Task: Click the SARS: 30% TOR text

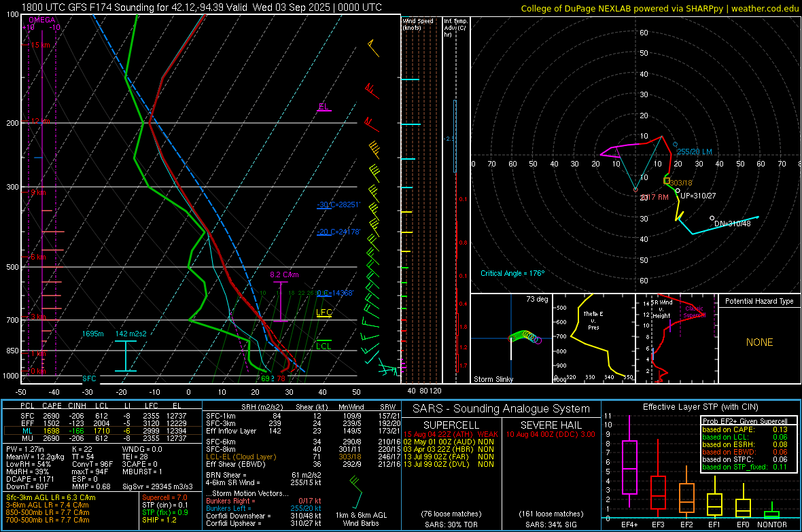Action: tap(451, 525)
